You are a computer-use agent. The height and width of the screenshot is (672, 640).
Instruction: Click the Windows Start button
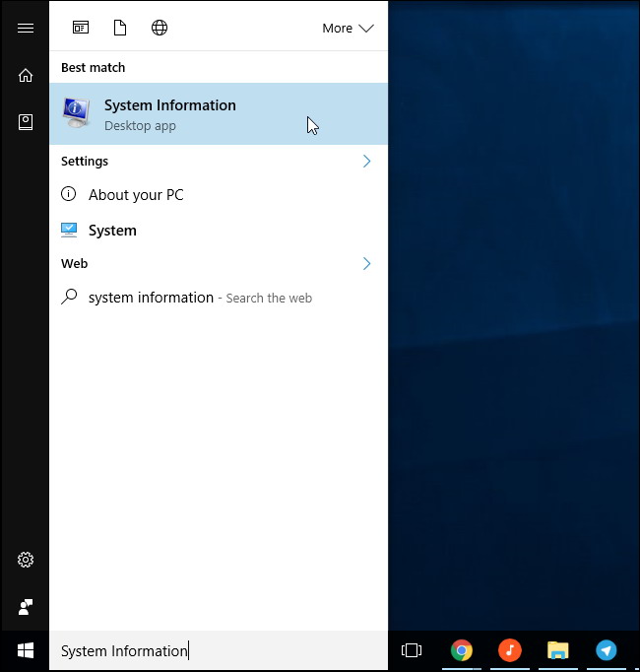click(x=26, y=650)
